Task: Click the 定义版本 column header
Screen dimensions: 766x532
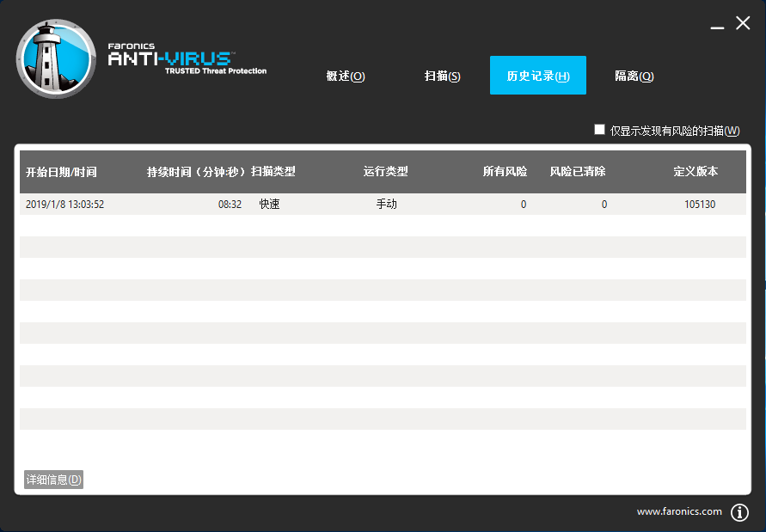Action: (696, 172)
